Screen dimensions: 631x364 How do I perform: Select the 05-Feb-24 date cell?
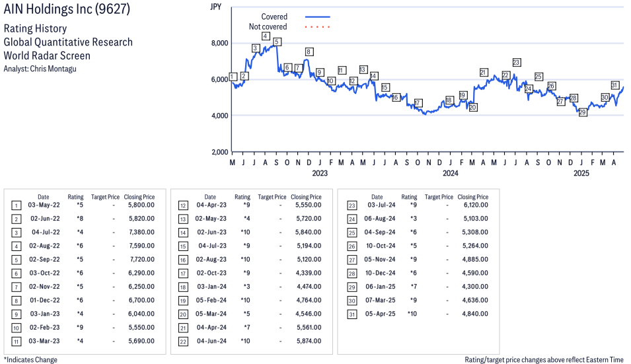point(211,300)
